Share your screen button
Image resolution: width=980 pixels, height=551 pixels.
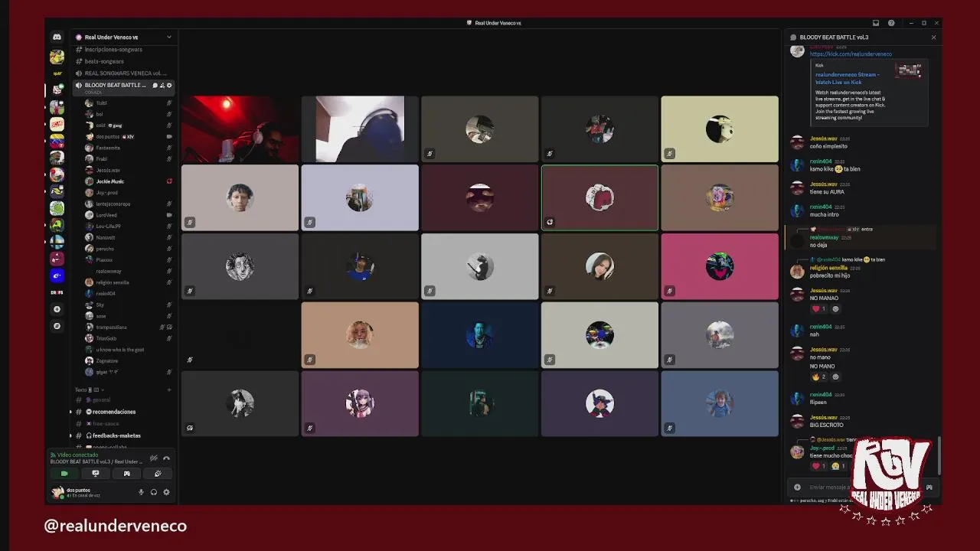pyautogui.click(x=96, y=474)
